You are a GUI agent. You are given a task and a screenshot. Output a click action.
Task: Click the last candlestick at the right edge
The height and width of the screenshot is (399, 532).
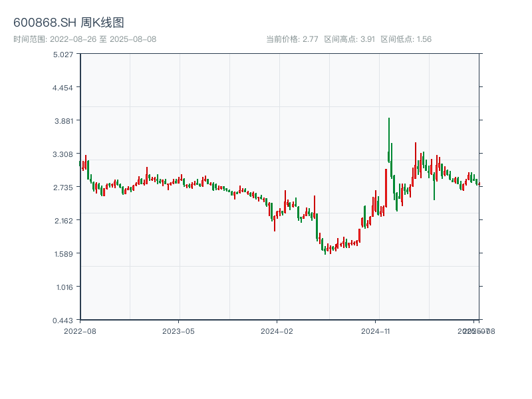coord(479,184)
